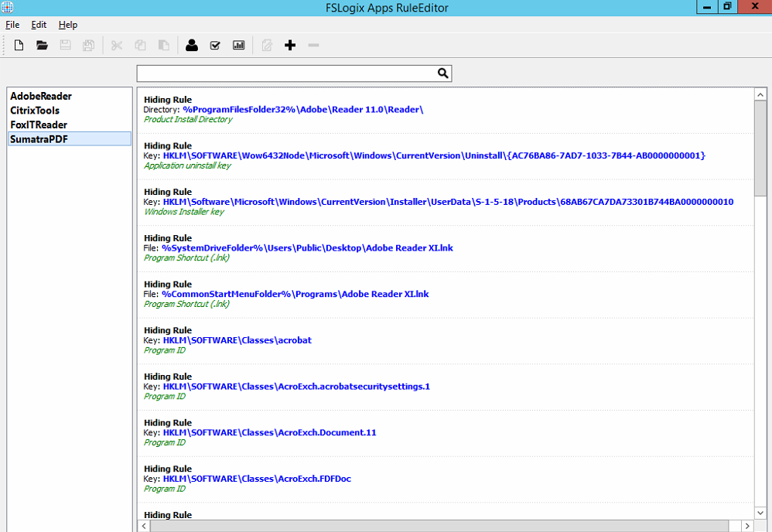Open the Status chart toolbar icon
This screenshot has height=532, width=772.
(239, 46)
